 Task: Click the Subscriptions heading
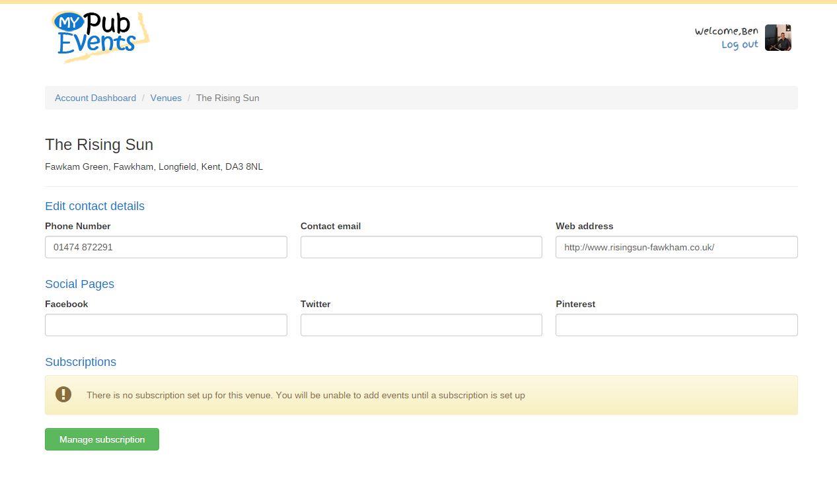[x=81, y=362]
